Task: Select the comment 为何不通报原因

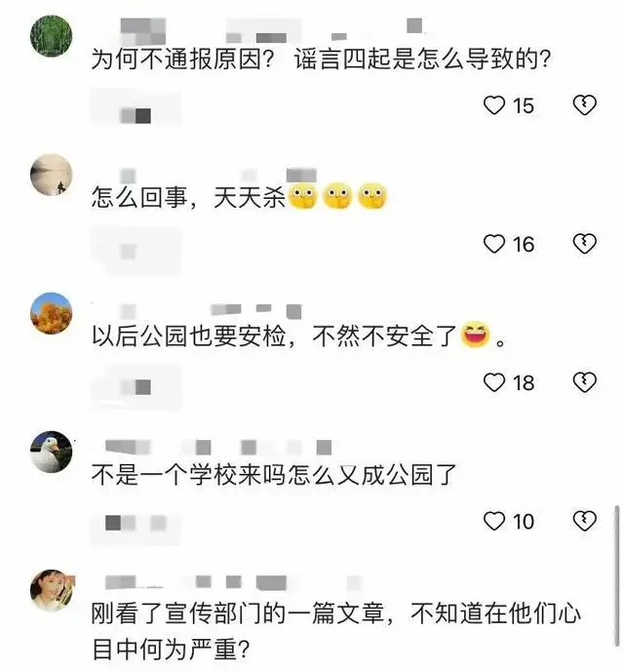Action: pyautogui.click(x=321, y=59)
